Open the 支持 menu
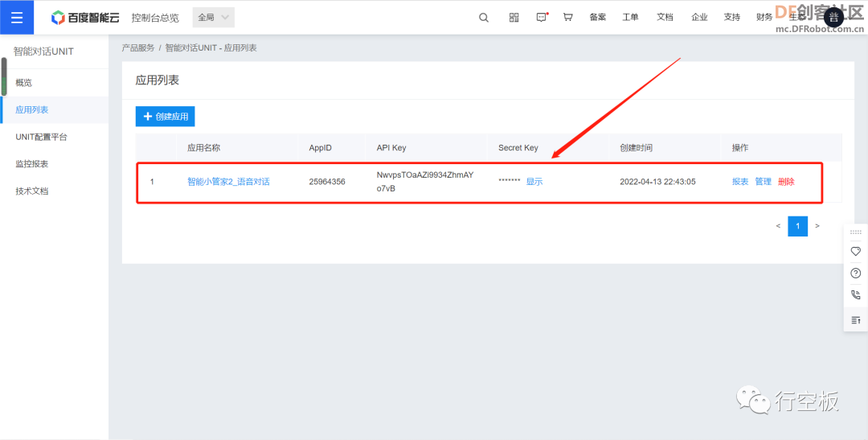 coord(732,17)
